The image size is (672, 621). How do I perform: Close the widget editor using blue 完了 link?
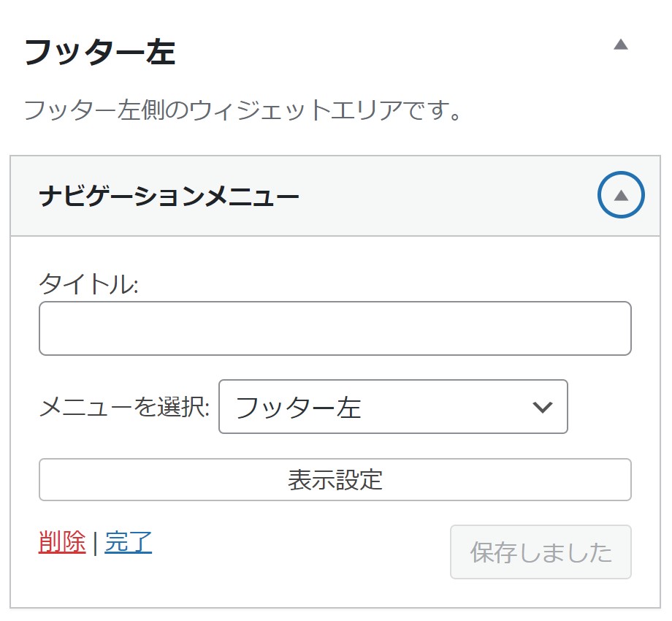click(128, 541)
